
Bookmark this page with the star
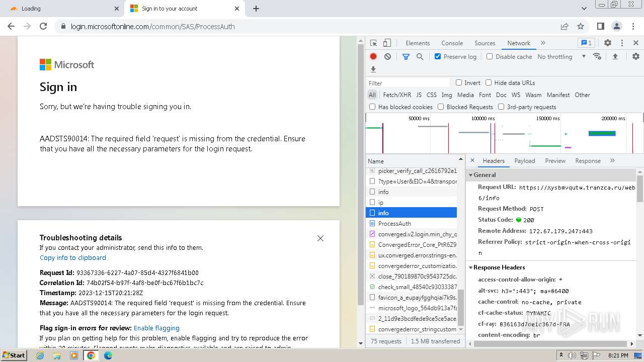point(581,26)
